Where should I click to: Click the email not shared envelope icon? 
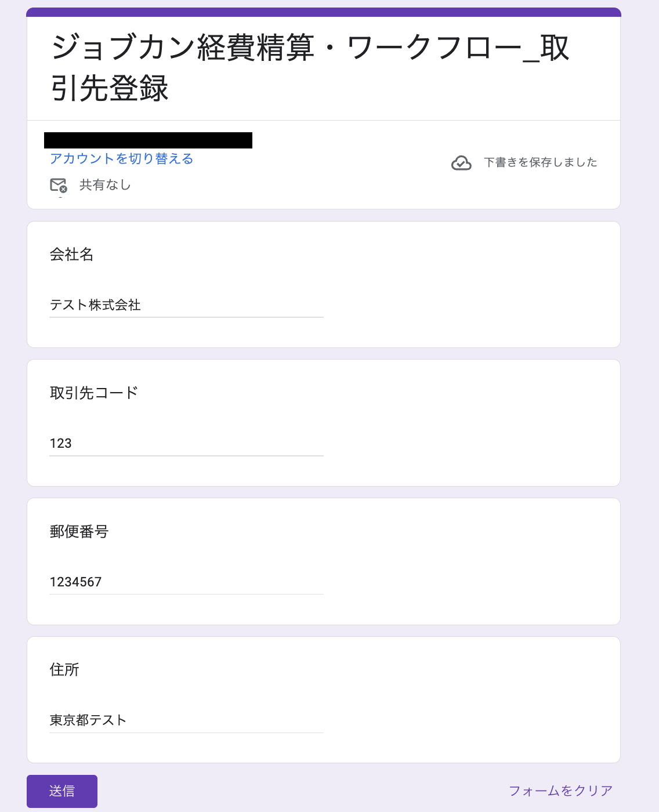coord(58,185)
